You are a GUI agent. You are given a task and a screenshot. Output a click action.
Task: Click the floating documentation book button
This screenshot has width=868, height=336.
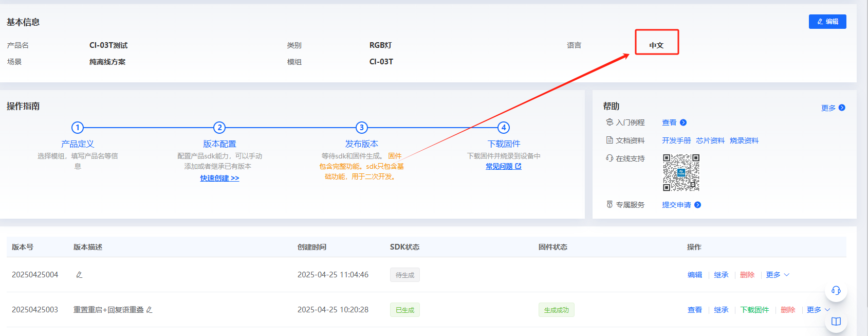pyautogui.click(x=836, y=322)
